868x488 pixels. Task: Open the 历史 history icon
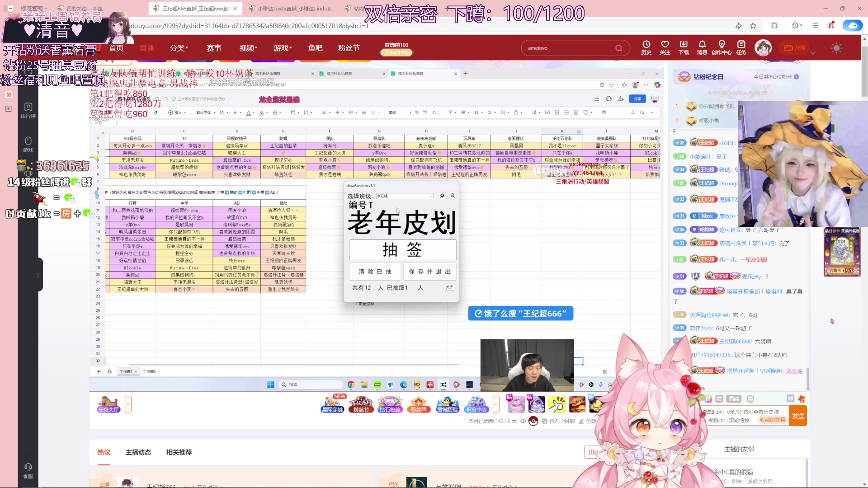point(646,47)
